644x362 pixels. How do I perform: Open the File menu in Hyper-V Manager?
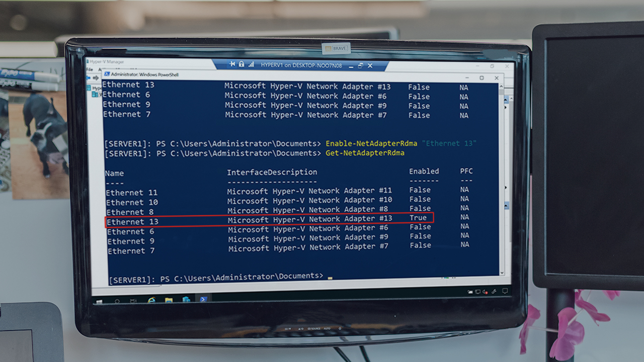pos(89,69)
